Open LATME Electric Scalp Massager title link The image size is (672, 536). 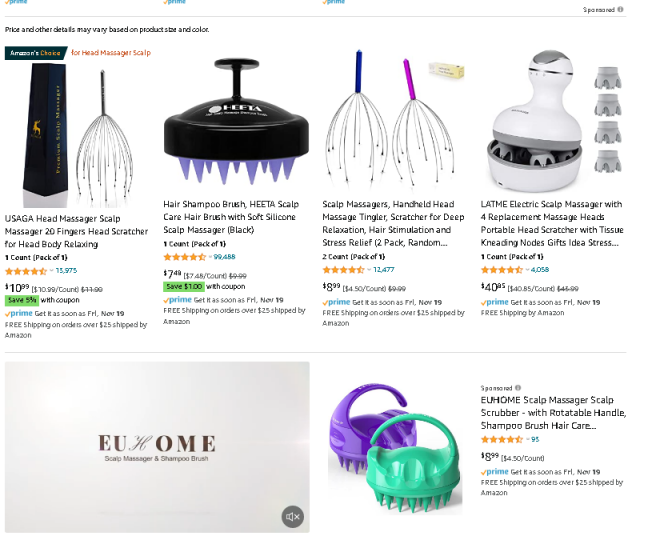point(552,223)
